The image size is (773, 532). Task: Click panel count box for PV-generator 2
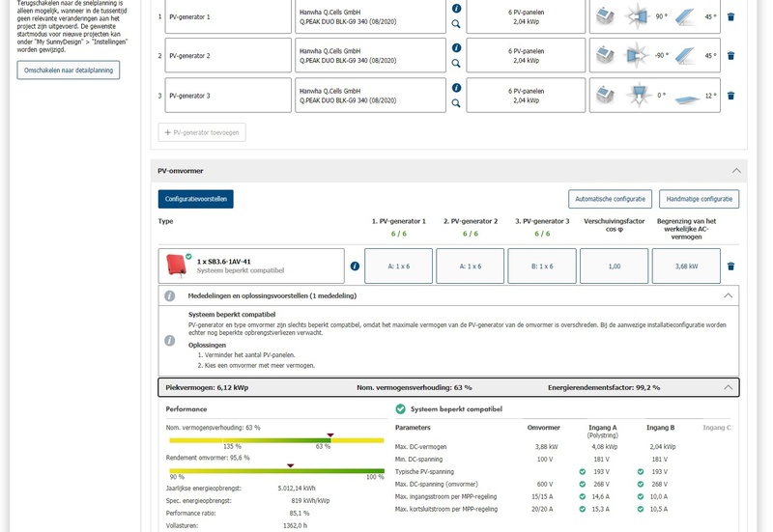[526, 56]
